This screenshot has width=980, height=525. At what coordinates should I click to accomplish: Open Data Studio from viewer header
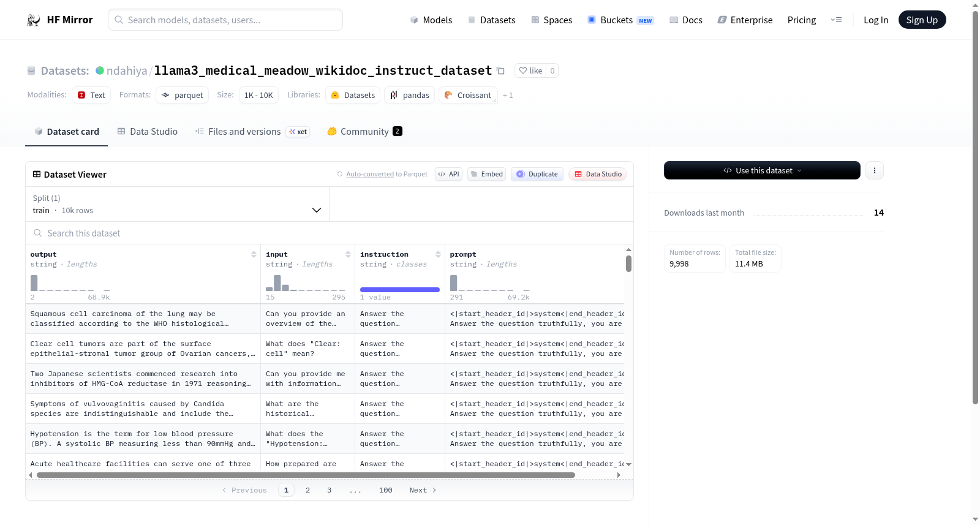point(598,174)
